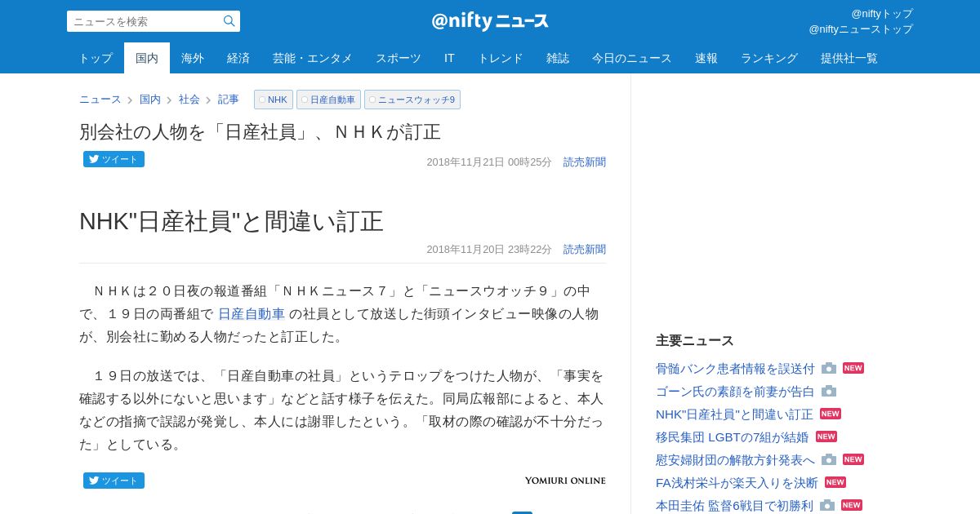Click 読売新聞 source link dated 11月21日
Image resolution: width=980 pixels, height=514 pixels.
coord(585,162)
